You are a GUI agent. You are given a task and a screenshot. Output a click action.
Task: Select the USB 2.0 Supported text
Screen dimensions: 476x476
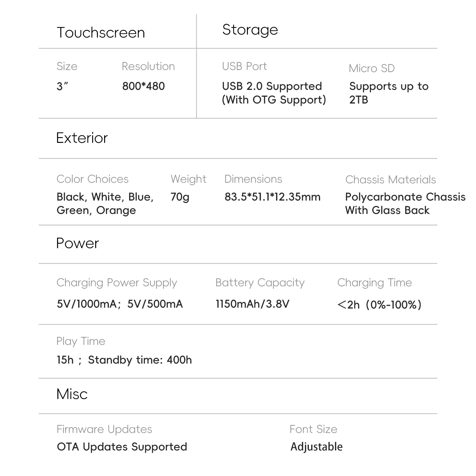[x=272, y=86]
